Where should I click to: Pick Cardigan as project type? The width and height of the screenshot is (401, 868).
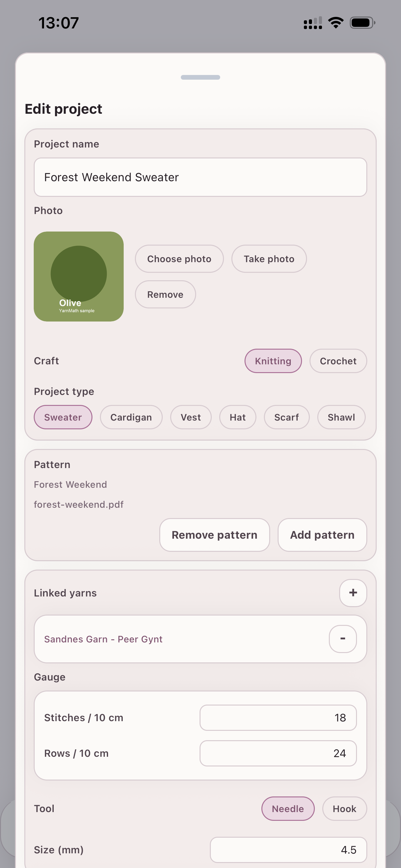[x=131, y=417]
